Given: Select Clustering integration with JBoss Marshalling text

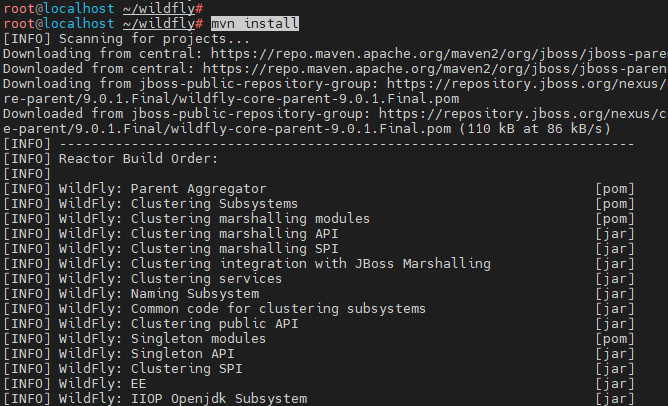Looking at the screenshot, I should 311,264.
